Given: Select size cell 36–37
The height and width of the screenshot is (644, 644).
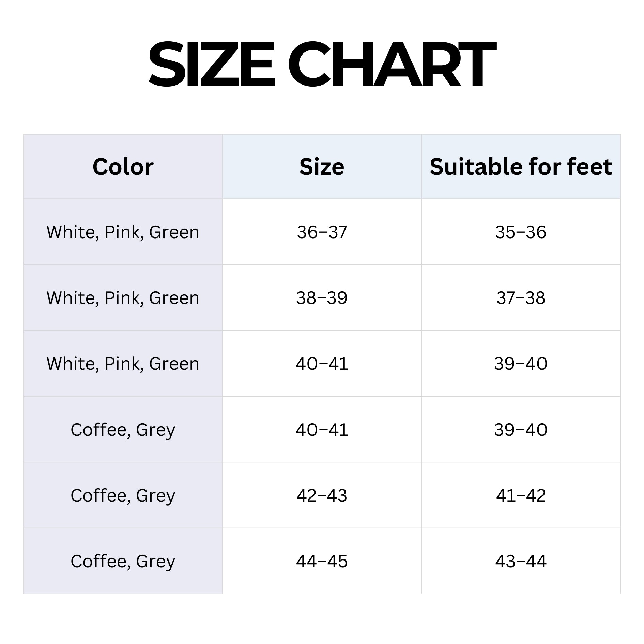Looking at the screenshot, I should tap(322, 232).
